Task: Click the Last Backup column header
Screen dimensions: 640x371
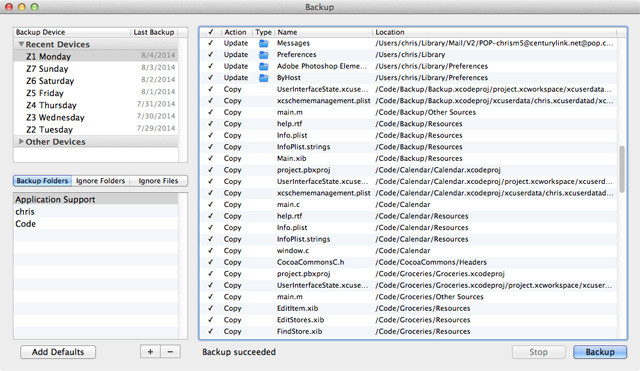Action: 154,32
